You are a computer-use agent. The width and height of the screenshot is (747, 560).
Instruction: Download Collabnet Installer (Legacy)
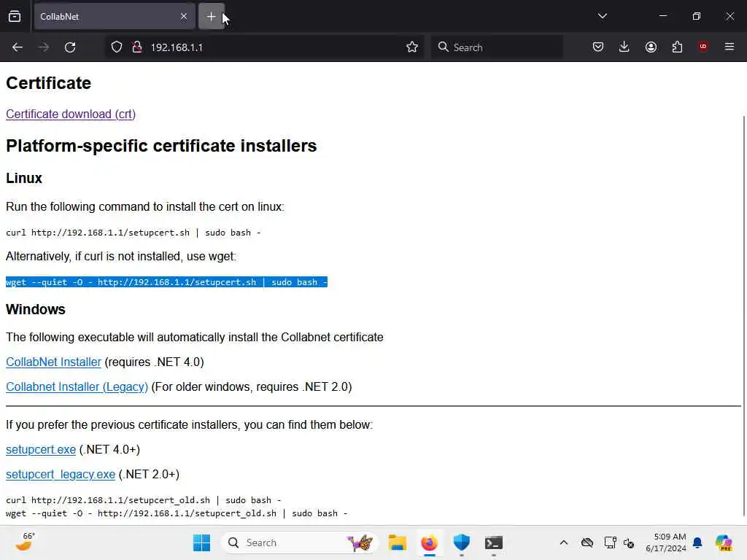tap(77, 386)
